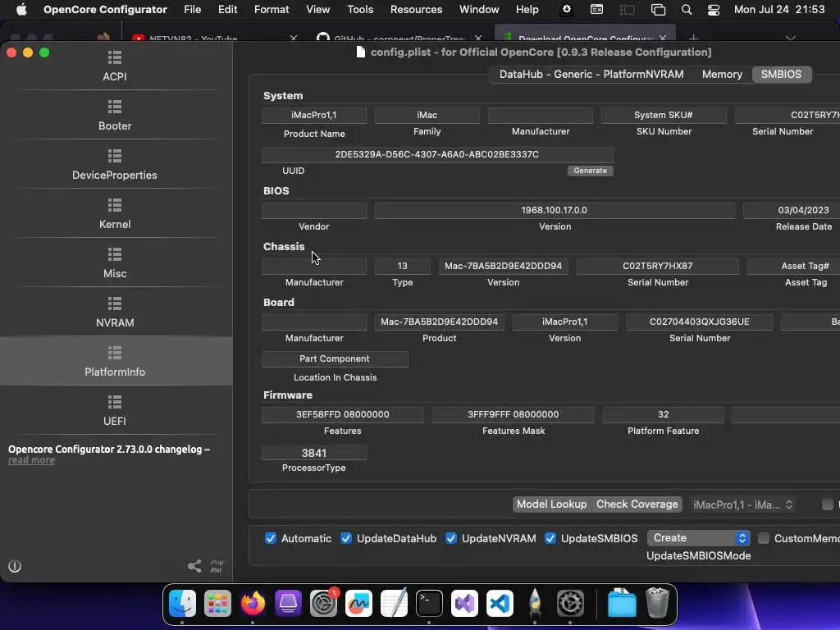Edit the Firmware Features Mask field
Screen dimensions: 840x630
click(514, 414)
